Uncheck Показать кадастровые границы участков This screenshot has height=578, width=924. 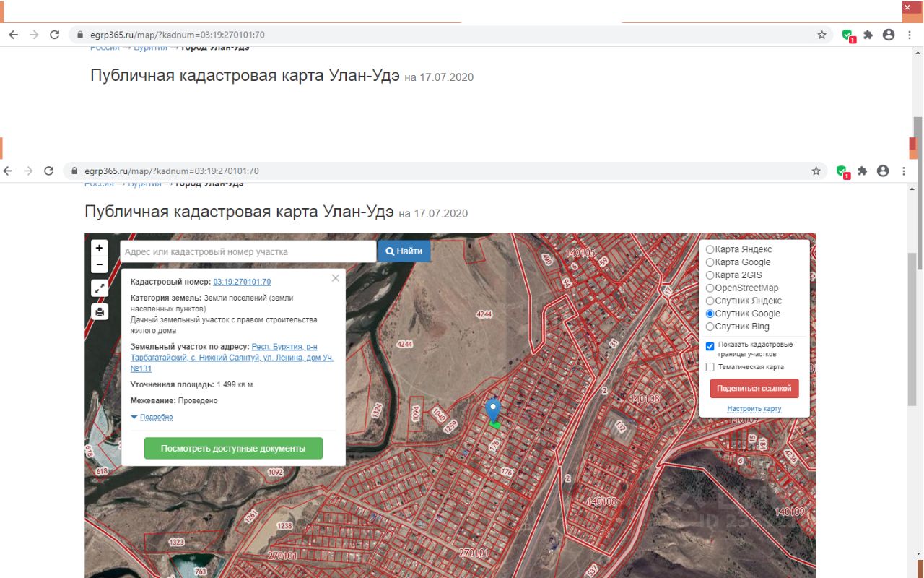(x=710, y=346)
